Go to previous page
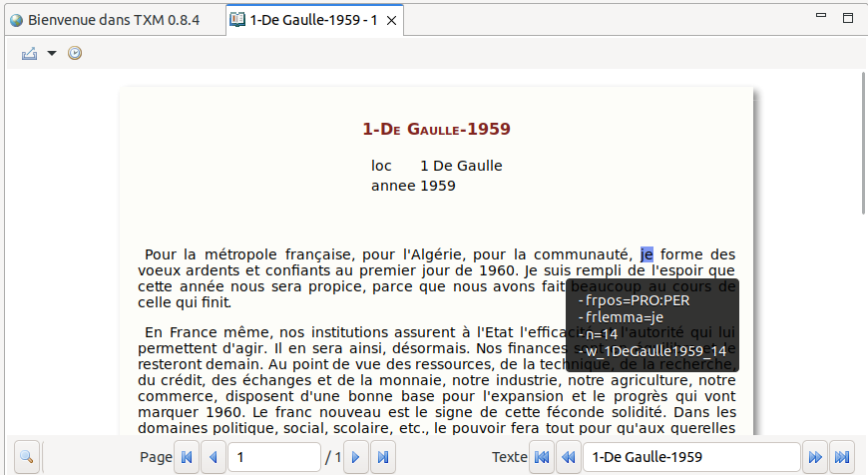 (x=214, y=457)
